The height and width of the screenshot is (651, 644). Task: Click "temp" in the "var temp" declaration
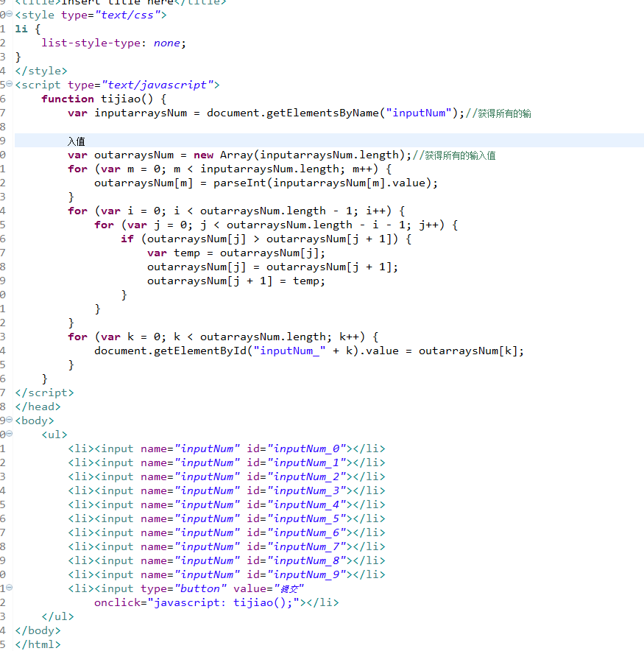187,253
